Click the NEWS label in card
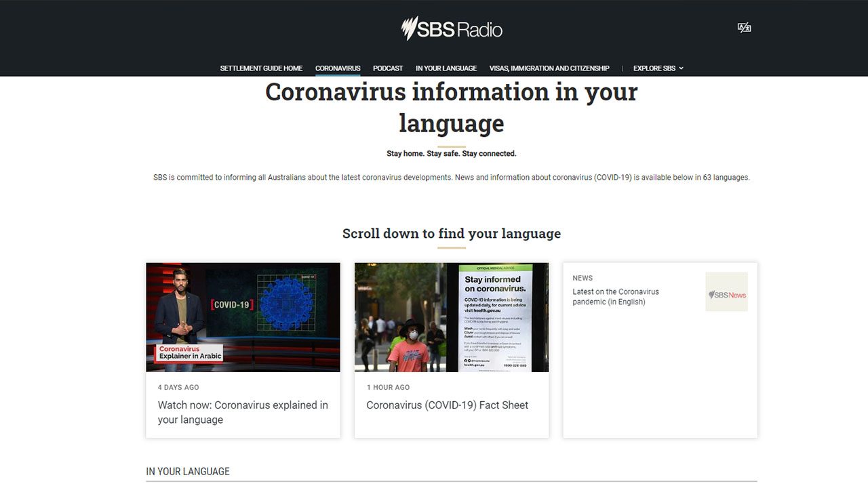 point(583,278)
